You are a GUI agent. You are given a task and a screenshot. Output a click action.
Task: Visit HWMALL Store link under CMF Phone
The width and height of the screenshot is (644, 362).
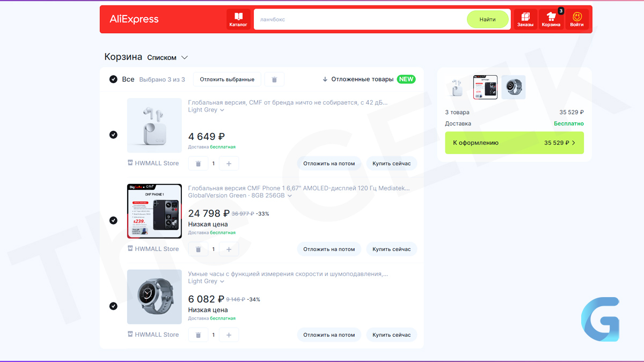(x=157, y=249)
